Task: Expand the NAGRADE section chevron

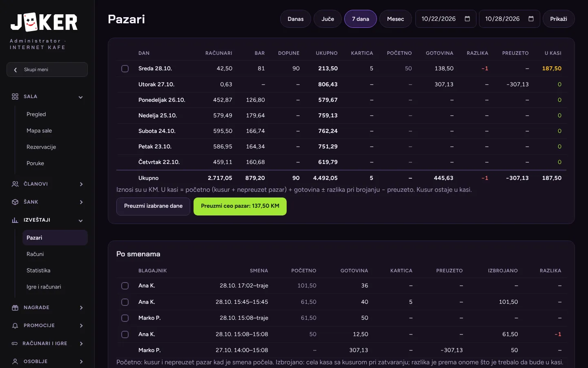Action: tap(81, 308)
